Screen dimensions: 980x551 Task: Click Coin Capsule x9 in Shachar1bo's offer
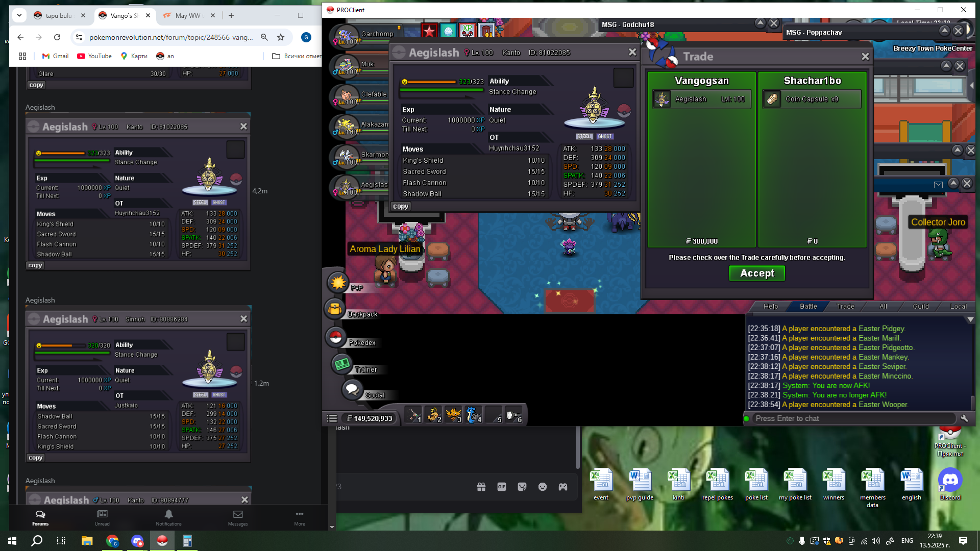click(812, 99)
